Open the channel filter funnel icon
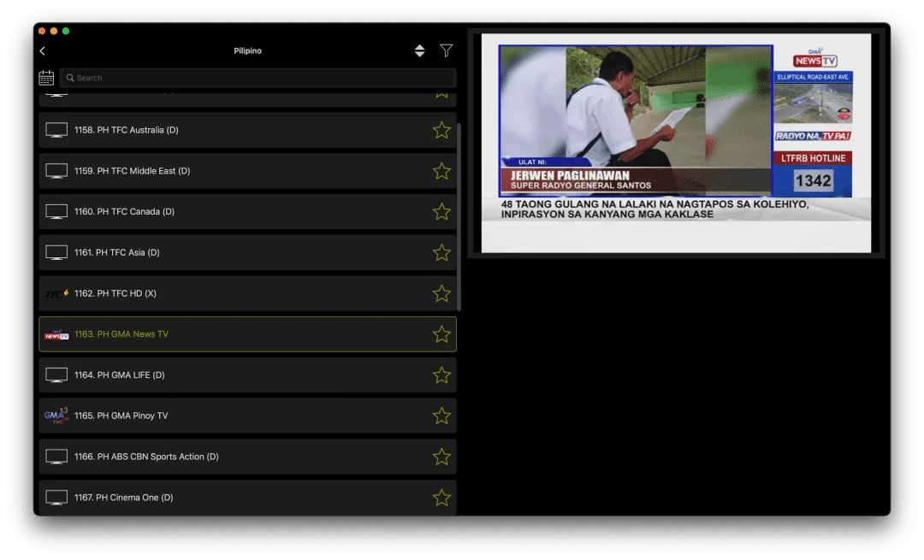The image size is (924, 560). (x=446, y=50)
